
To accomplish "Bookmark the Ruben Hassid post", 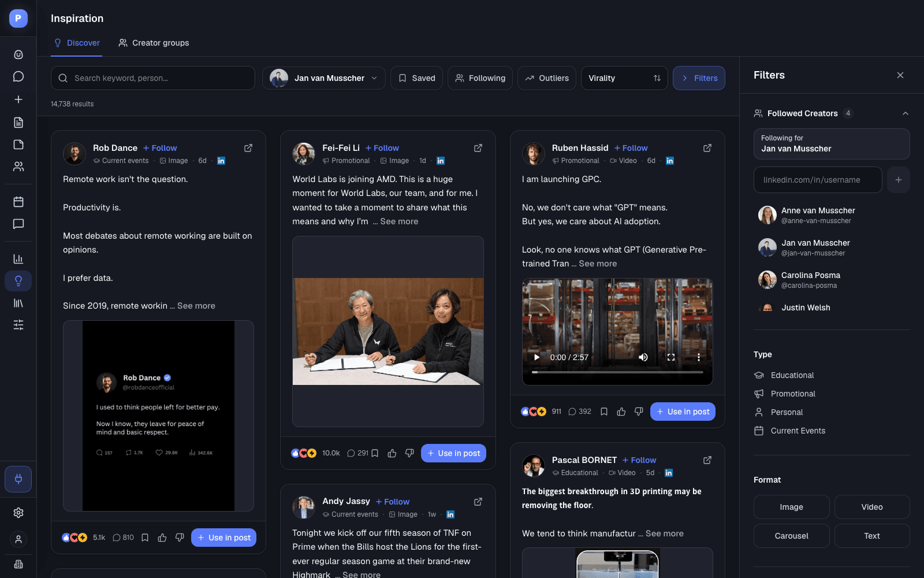I will pyautogui.click(x=604, y=412).
